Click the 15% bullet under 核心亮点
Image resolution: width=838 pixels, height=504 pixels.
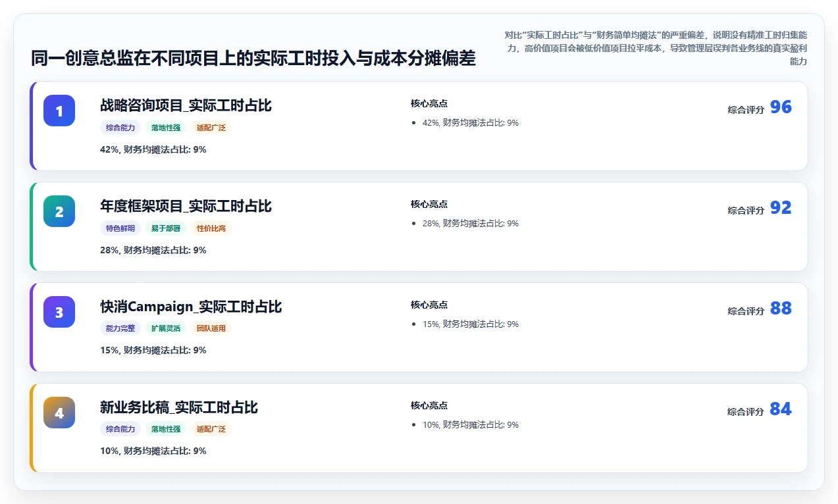click(x=471, y=324)
